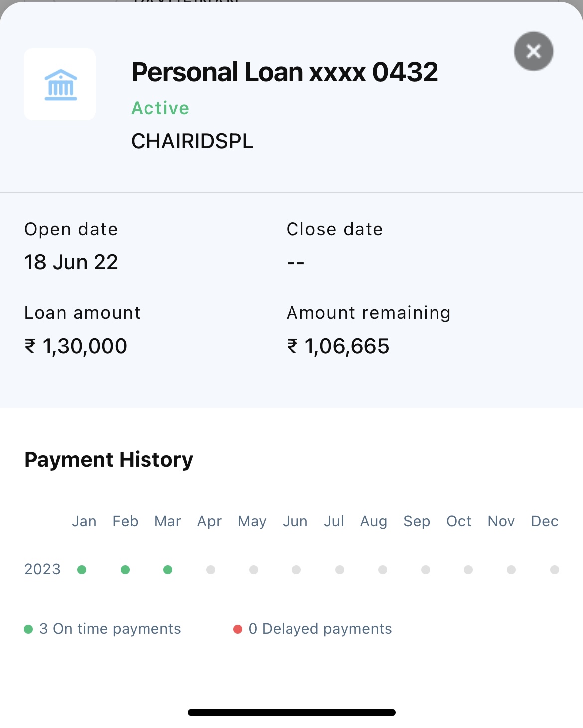Select the January 2023 green payment dot
Screen dimensions: 583x728
coord(82,570)
